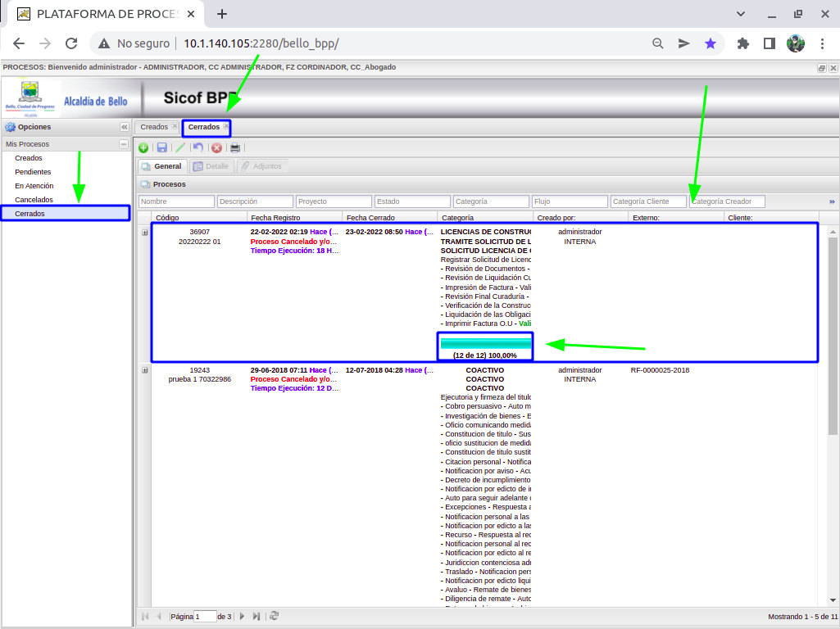Click the blue save disk icon

coord(162,147)
